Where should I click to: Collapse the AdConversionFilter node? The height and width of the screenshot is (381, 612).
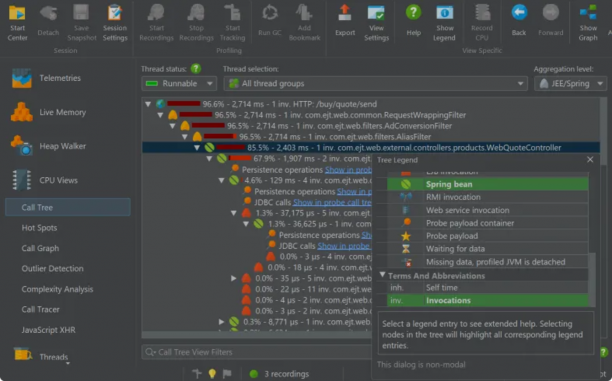[173, 126]
